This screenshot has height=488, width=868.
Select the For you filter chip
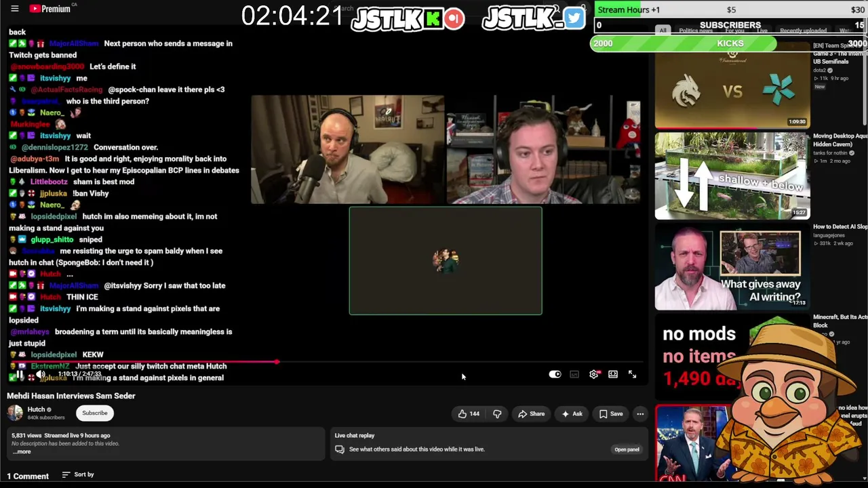tap(735, 30)
